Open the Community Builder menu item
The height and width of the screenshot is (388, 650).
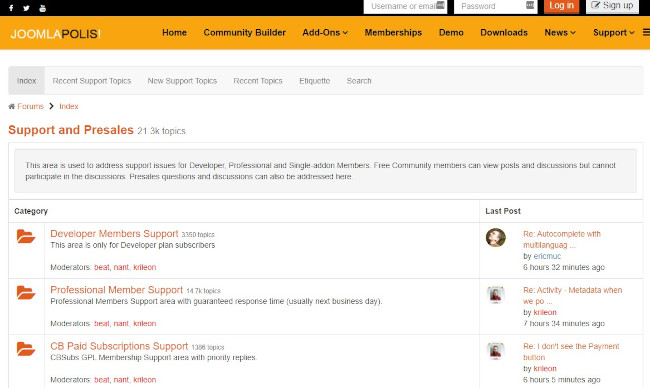pos(245,32)
